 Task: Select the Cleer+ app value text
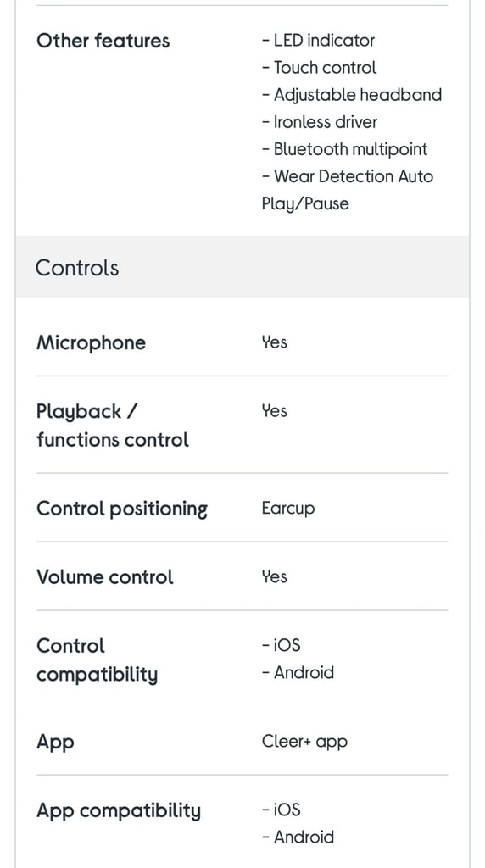[304, 742]
